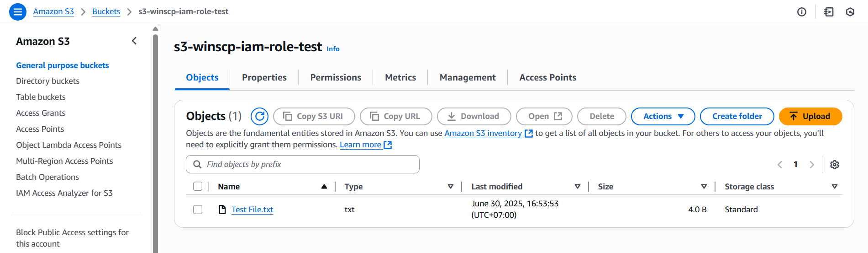Sort by Size column arrow
This screenshot has height=253, width=868.
(704, 187)
